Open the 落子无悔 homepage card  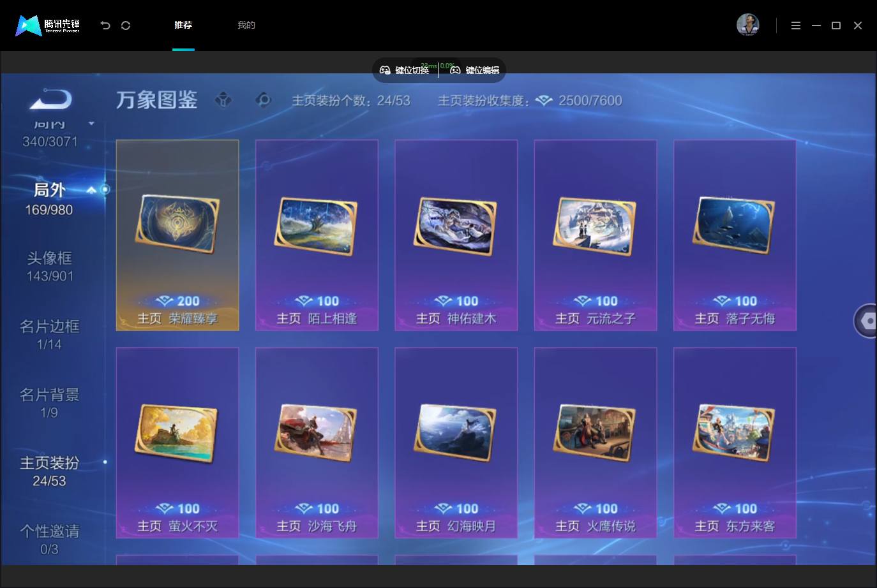click(x=735, y=235)
